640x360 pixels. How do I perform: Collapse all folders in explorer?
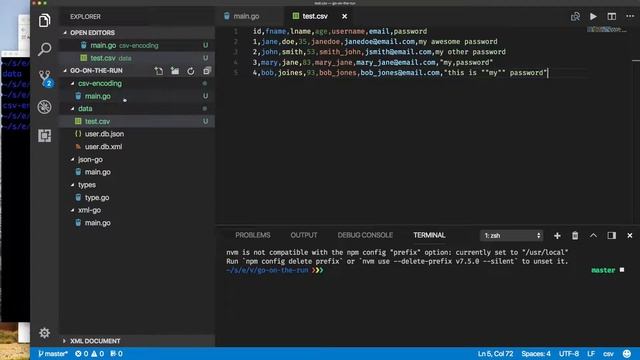[x=207, y=71]
